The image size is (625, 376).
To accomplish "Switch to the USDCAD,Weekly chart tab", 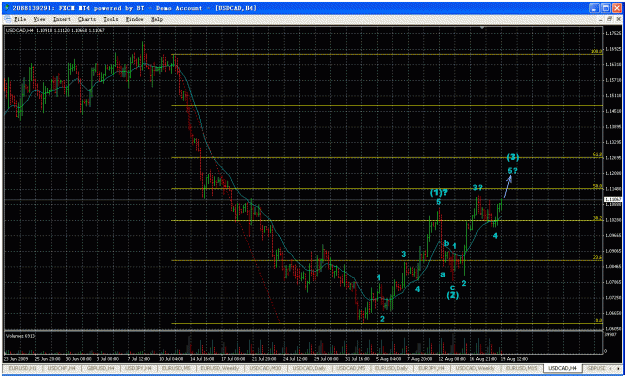I will (475, 368).
